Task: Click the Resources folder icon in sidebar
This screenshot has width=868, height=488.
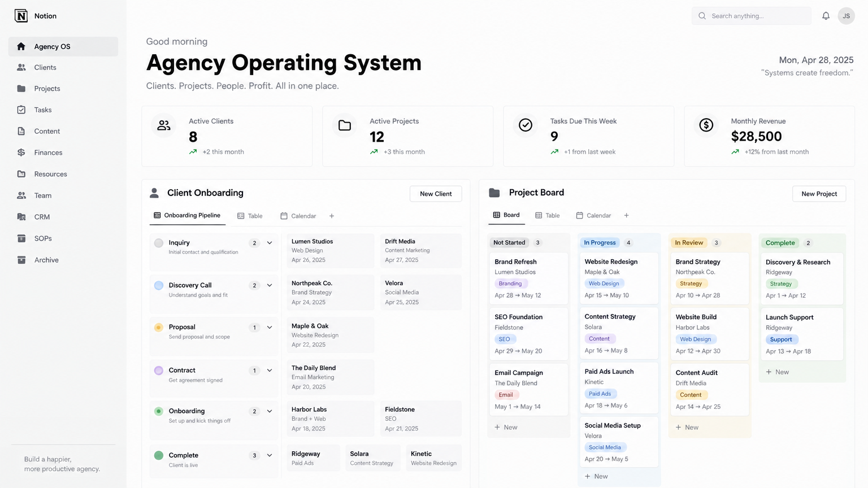Action: tap(21, 174)
